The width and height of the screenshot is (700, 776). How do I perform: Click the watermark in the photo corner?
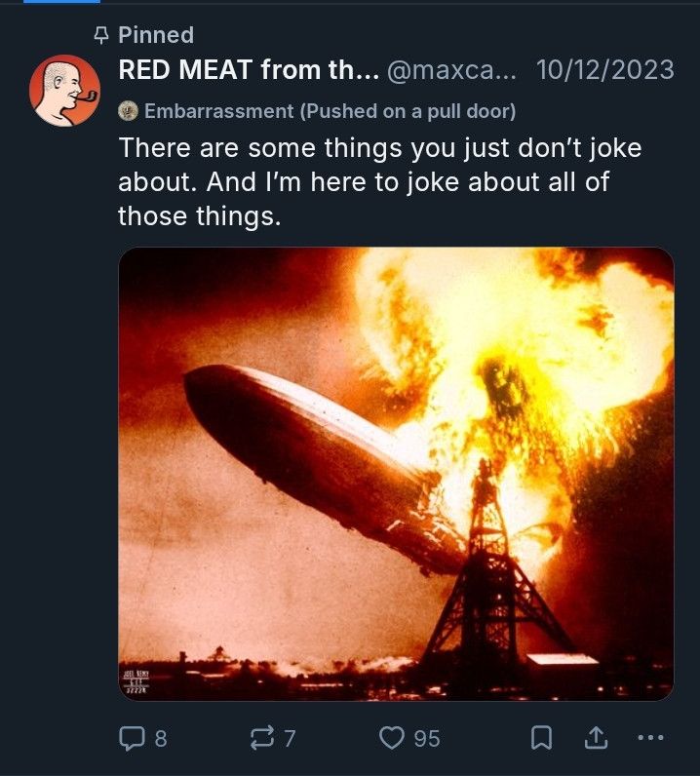pyautogui.click(x=135, y=680)
